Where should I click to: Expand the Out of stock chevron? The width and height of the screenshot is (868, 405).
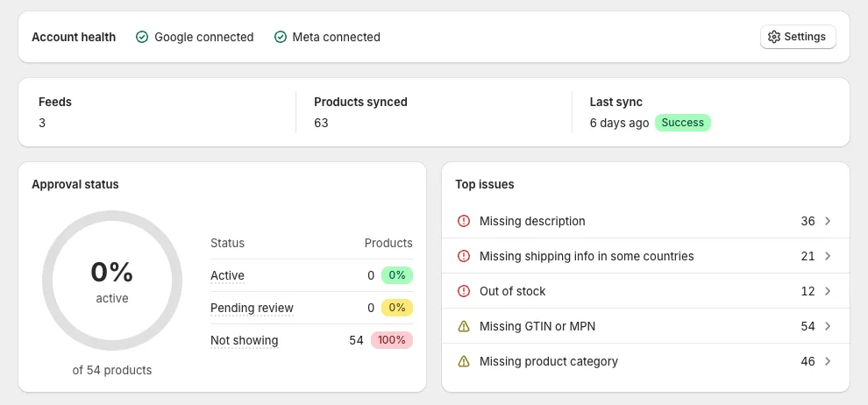(829, 291)
